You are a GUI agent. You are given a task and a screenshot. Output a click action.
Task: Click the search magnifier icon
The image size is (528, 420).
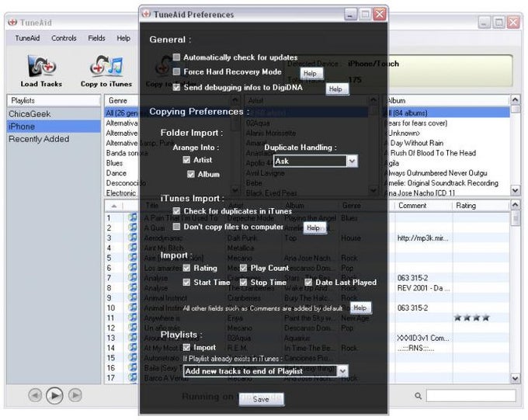pyautogui.click(x=418, y=396)
